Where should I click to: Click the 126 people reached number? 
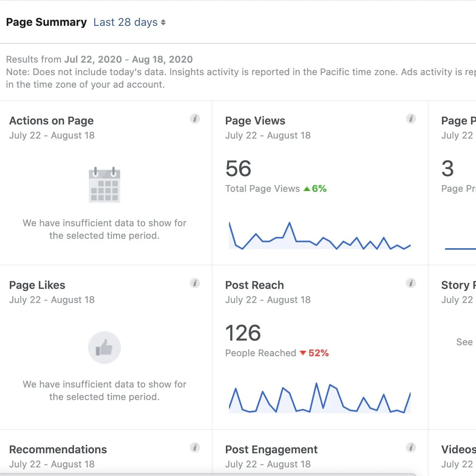tap(243, 333)
